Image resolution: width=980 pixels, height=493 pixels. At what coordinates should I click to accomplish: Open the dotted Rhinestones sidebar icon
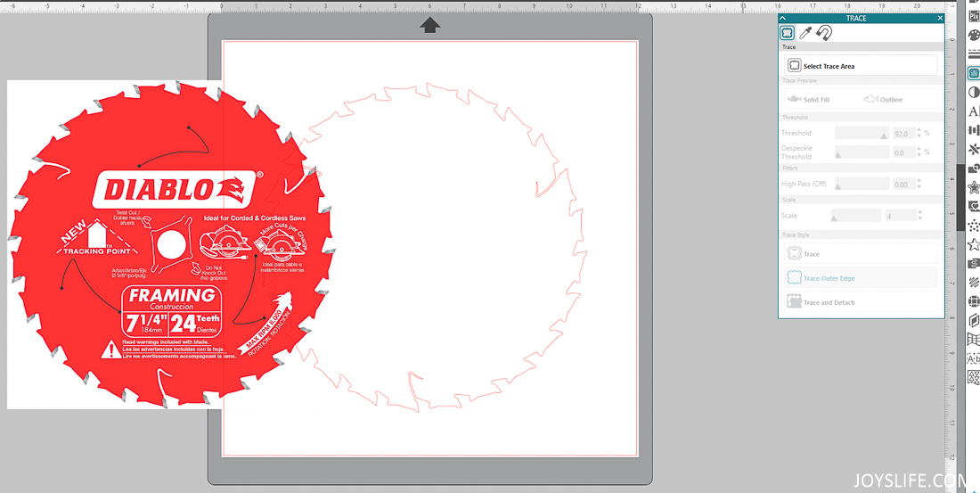(x=973, y=226)
